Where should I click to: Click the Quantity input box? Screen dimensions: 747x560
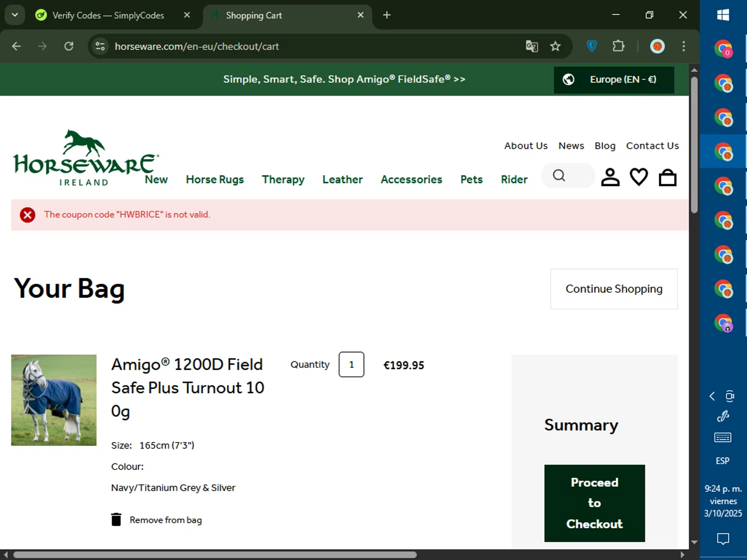(x=352, y=364)
